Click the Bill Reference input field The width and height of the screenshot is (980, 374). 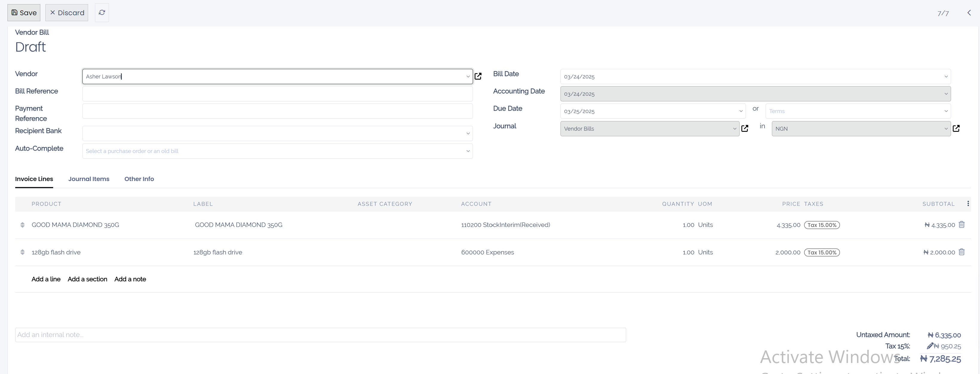277,94
